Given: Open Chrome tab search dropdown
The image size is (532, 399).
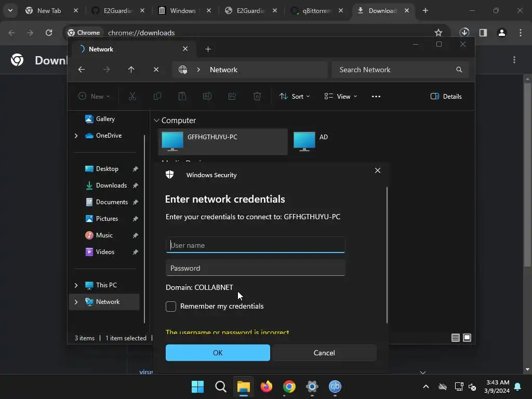Looking at the screenshot, I should [x=10, y=10].
